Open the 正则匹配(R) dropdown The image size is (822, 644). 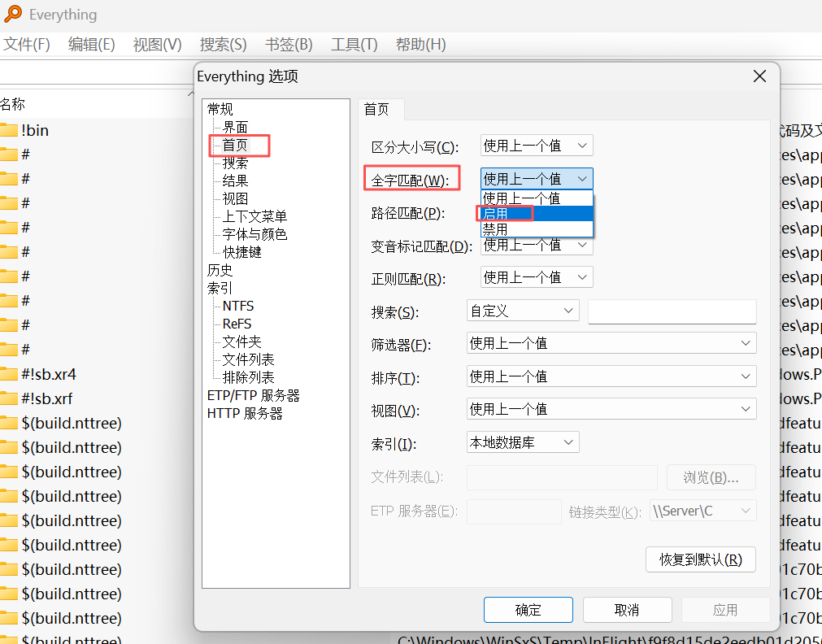pyautogui.click(x=537, y=277)
